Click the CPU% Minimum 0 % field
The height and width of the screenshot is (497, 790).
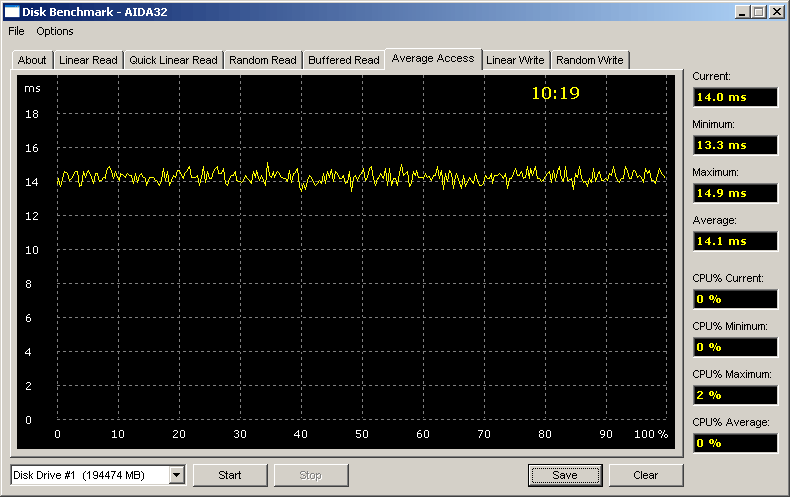tap(735, 347)
